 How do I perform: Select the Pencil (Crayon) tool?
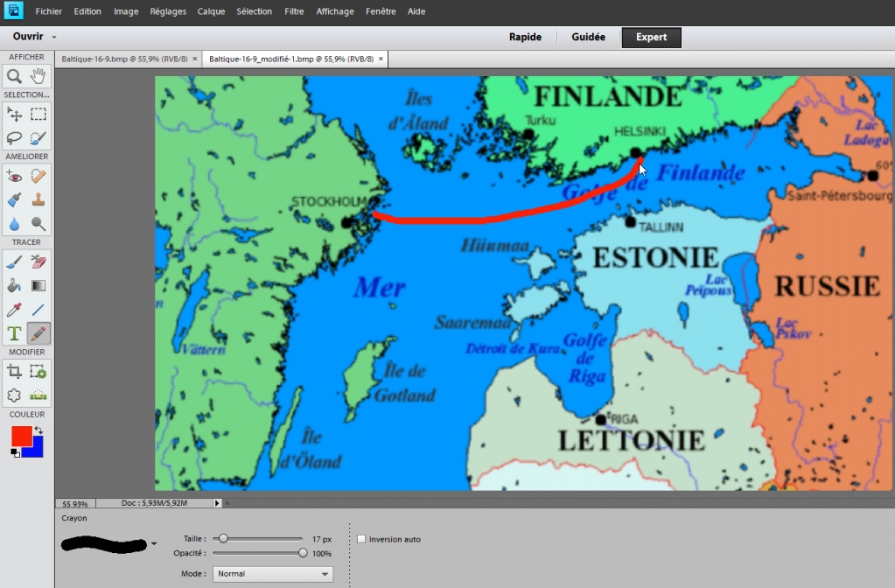click(x=38, y=333)
